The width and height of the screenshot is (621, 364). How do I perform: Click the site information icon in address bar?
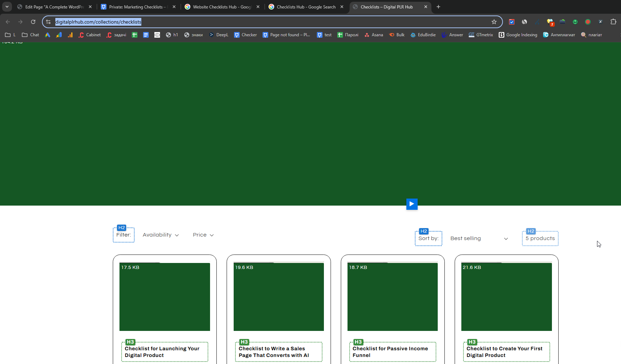(x=48, y=22)
